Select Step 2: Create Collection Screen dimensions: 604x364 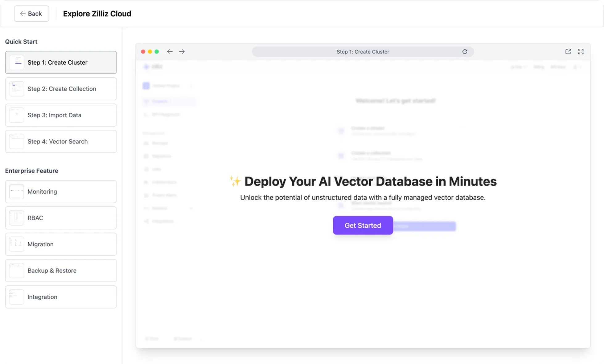pos(61,89)
